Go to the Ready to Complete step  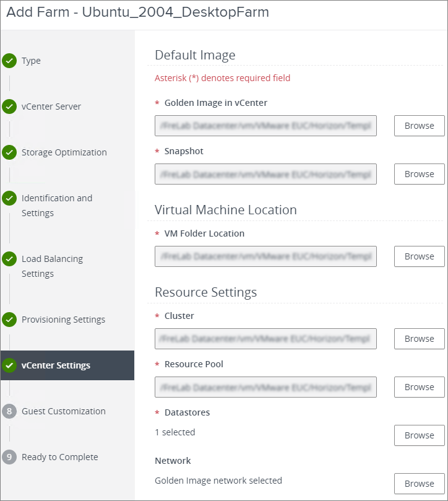click(x=59, y=457)
